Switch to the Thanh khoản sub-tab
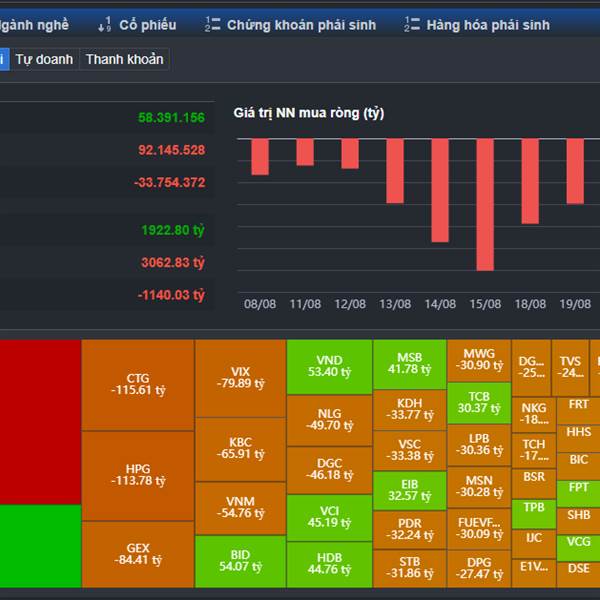The width and height of the screenshot is (600, 600). tap(124, 59)
